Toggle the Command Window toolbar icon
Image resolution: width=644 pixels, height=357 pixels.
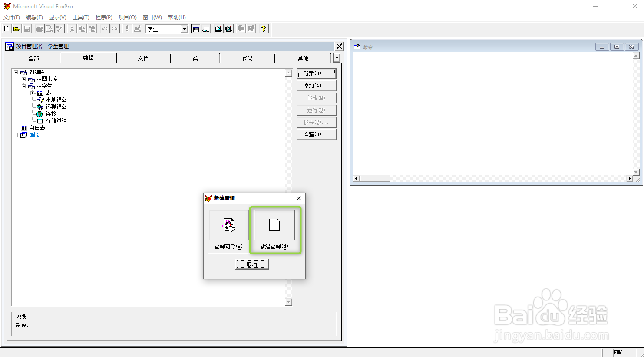pyautogui.click(x=196, y=29)
